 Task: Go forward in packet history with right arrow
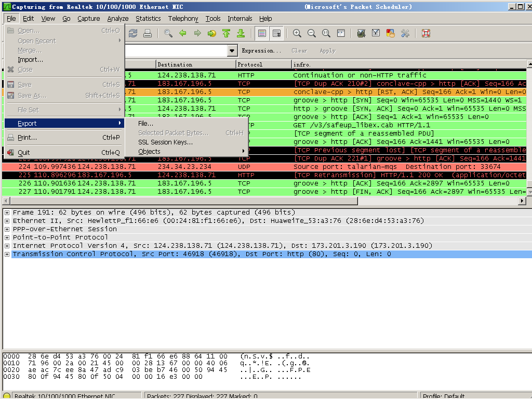[197, 33]
